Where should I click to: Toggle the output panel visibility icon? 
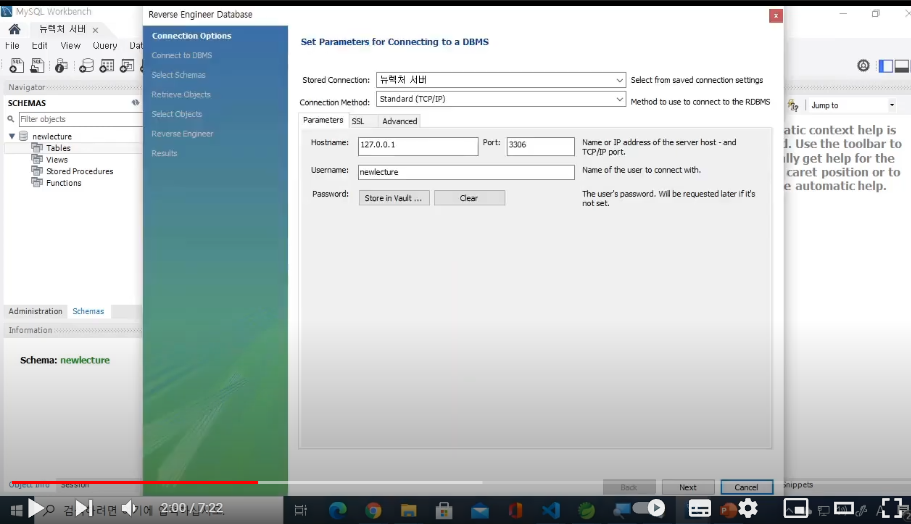(x=902, y=66)
